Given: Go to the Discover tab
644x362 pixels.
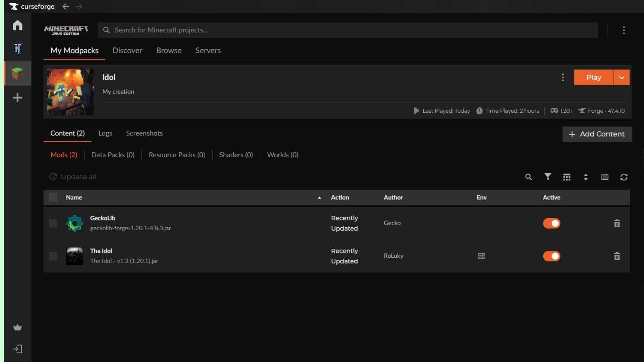Looking at the screenshot, I should 127,50.
